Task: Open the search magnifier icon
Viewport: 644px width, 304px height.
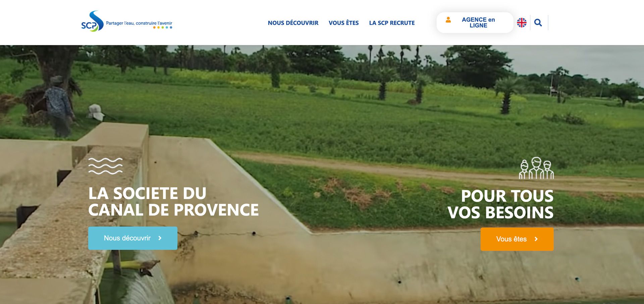Action: (538, 22)
